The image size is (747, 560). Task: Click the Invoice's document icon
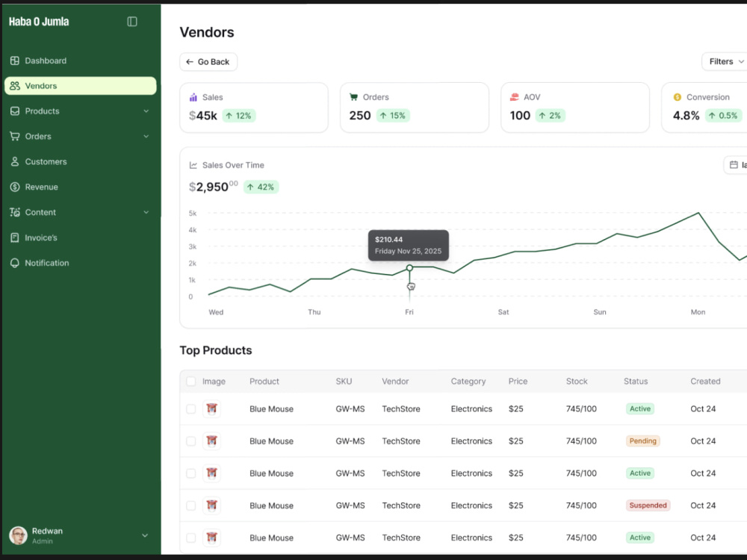coord(15,237)
